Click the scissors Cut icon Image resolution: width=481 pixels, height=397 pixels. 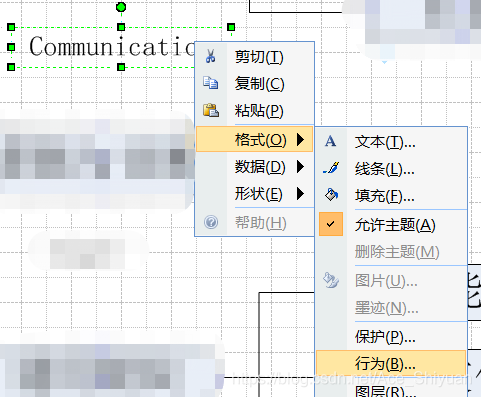[210, 56]
